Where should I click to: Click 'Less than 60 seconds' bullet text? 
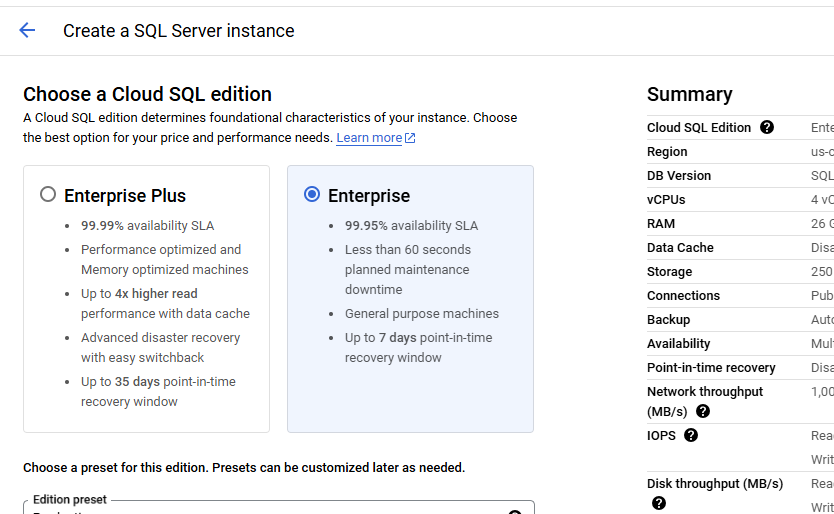coord(408,250)
